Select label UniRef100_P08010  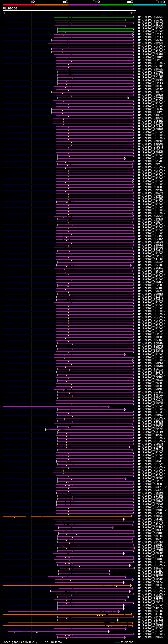[151, 149]
